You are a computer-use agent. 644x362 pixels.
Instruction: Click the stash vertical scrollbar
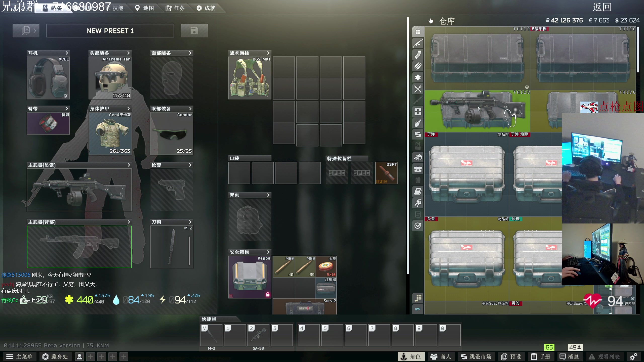(x=638, y=50)
